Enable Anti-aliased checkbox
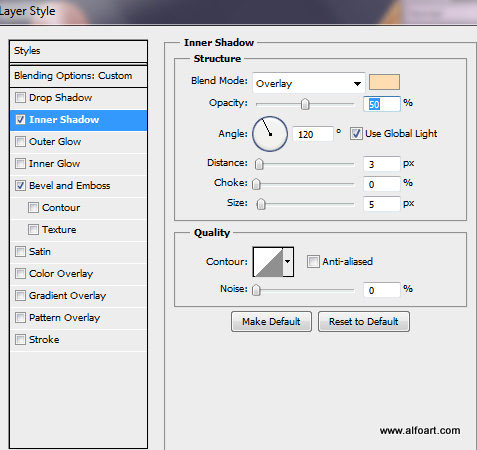 pos(313,262)
